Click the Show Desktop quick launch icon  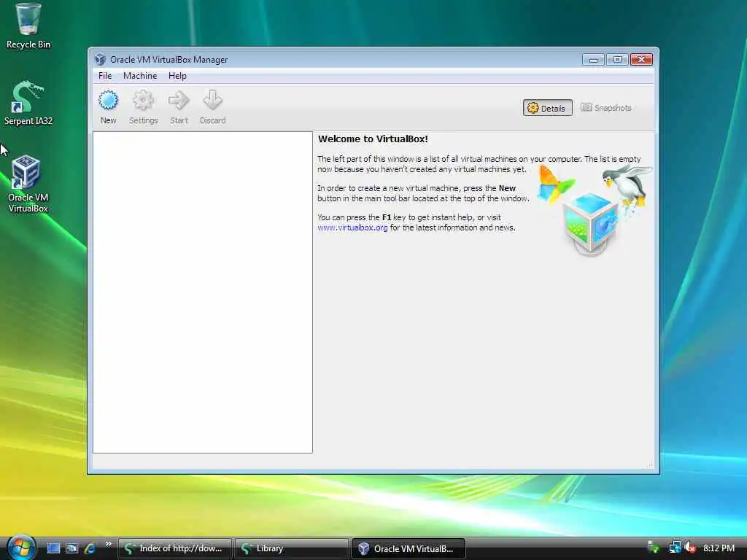tap(53, 548)
